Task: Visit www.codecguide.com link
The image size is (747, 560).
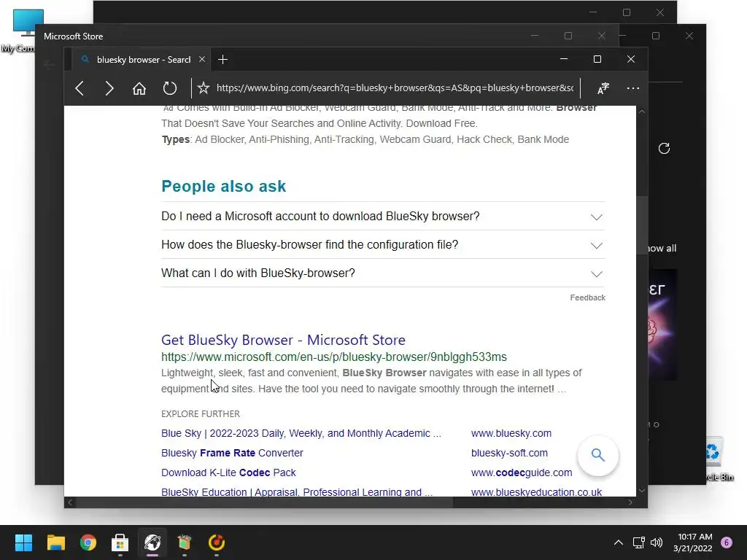Action: (x=521, y=472)
